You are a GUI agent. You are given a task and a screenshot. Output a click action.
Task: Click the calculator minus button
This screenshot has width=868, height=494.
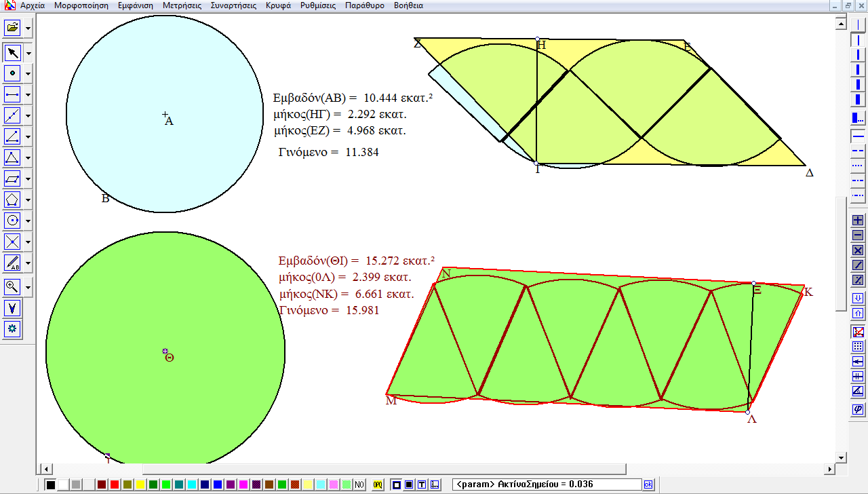[x=858, y=235]
